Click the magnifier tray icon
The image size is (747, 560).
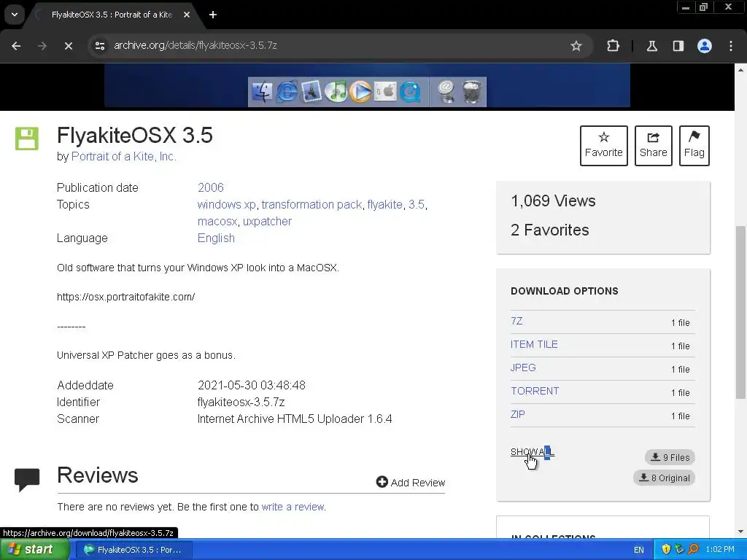[x=693, y=550]
